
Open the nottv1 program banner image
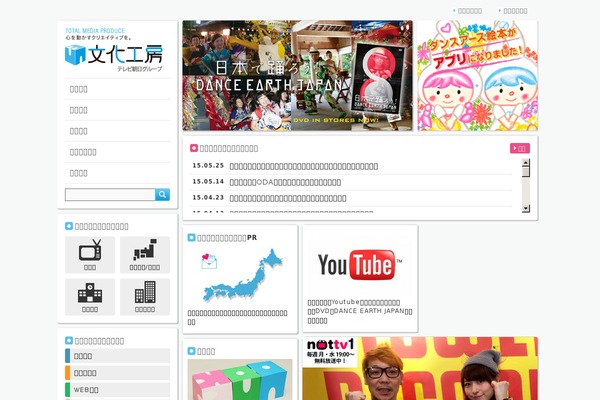(x=420, y=368)
